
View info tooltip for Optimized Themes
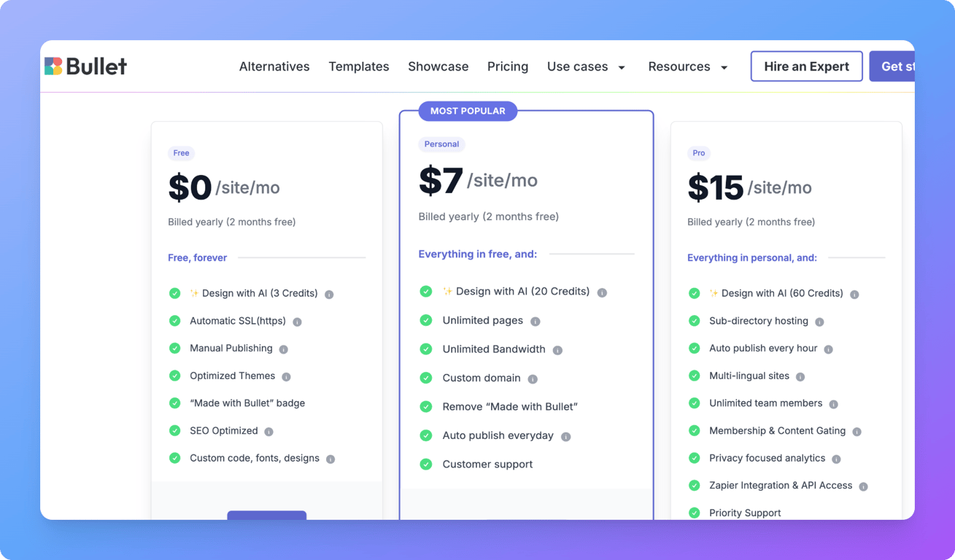[x=286, y=377]
